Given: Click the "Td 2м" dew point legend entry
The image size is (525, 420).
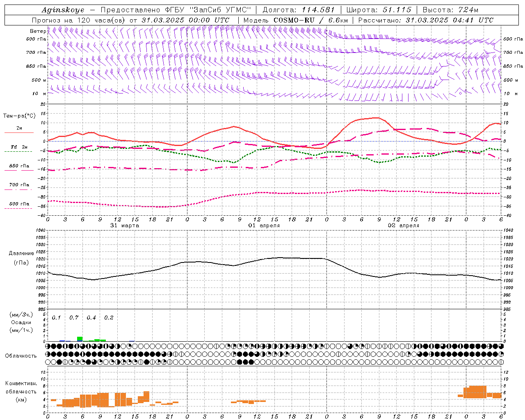Looking at the screenshot, I should click(x=19, y=147).
